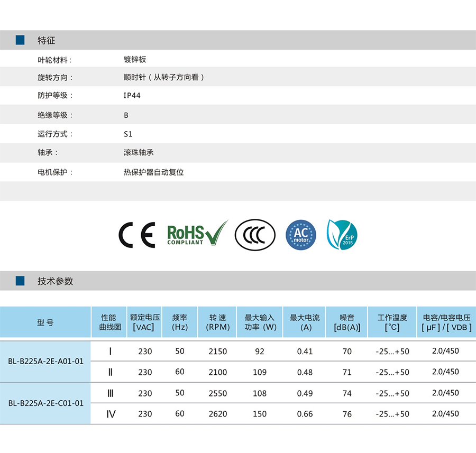Click the RoHS Compliant logo
Image resolution: width=476 pixels, height=453 pixels.
(198, 233)
